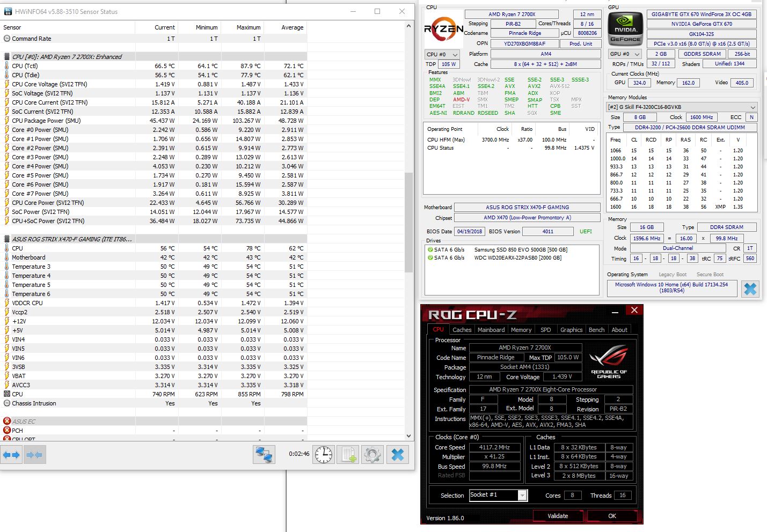
Task: Select the +12V sensor row
Action: click(154, 321)
